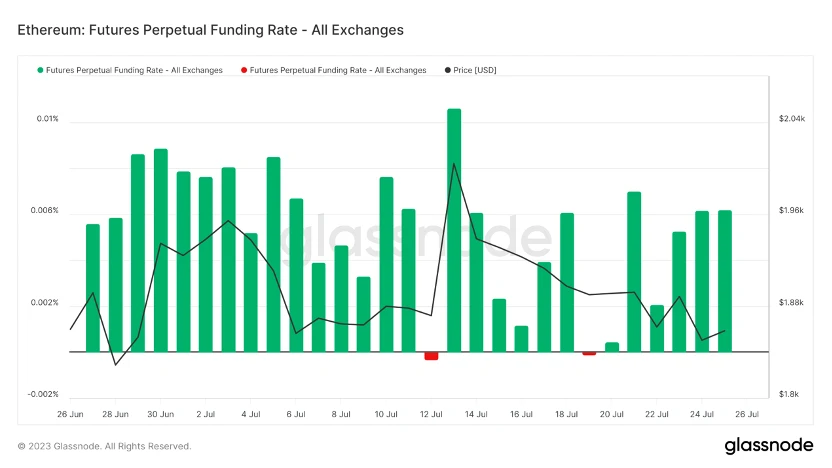Toggle the green Futures Perpetual Funding Rate legend label
The height and width of the screenshot is (468, 832).
tap(136, 70)
